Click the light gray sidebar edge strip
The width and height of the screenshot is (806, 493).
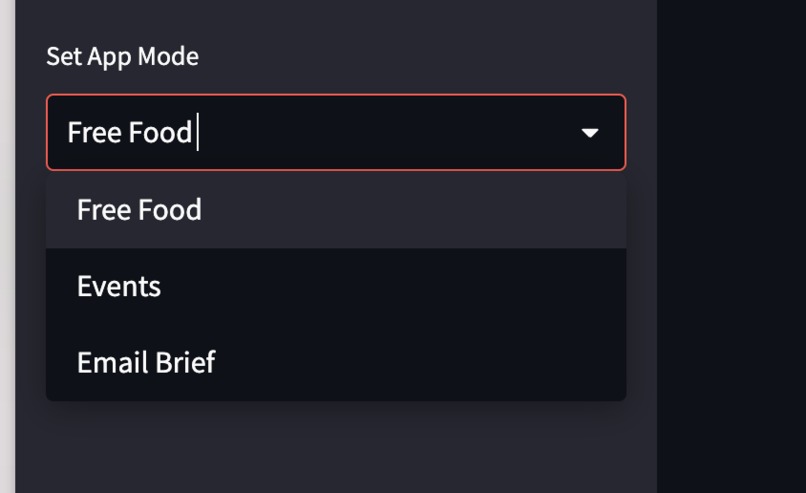7,247
